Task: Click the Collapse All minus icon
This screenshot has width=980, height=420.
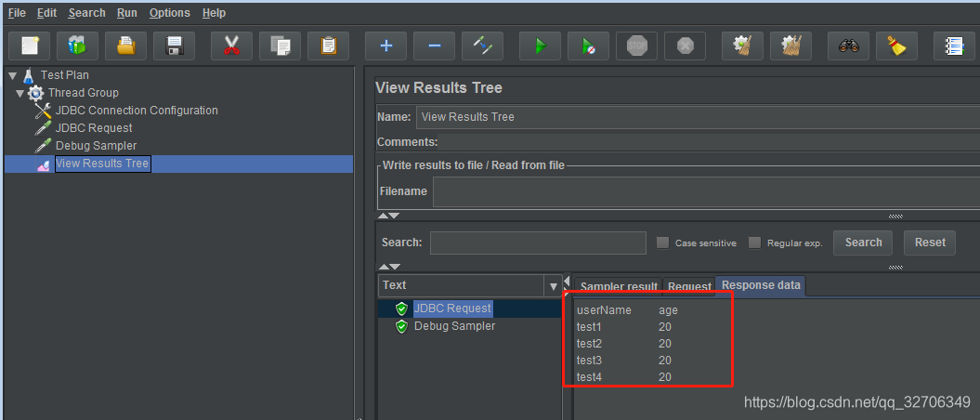Action: [435, 46]
